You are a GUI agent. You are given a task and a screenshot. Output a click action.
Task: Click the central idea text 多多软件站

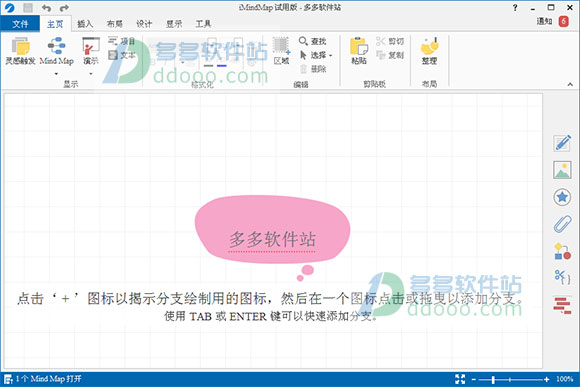tap(272, 239)
